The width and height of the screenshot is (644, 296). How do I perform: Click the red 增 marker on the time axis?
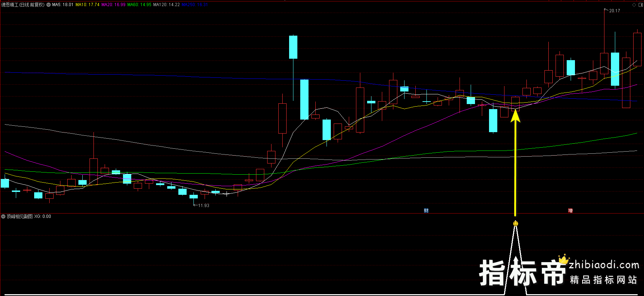(570, 211)
